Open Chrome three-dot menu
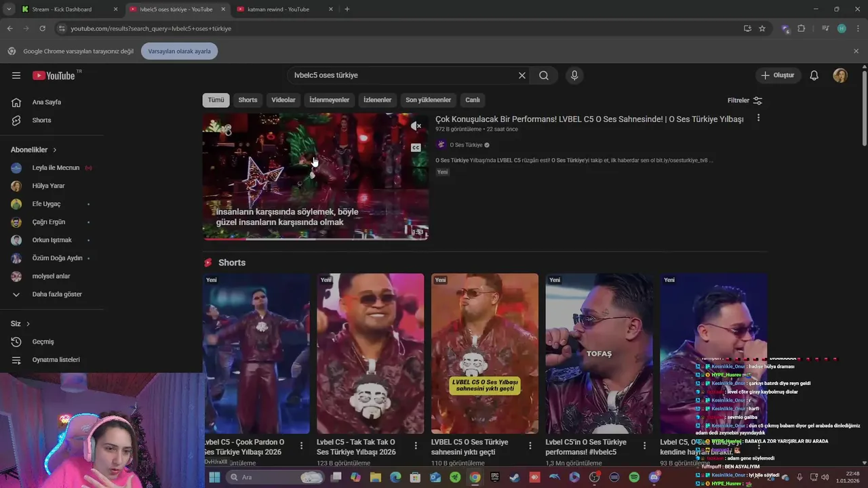This screenshot has height=488, width=868. click(856, 28)
